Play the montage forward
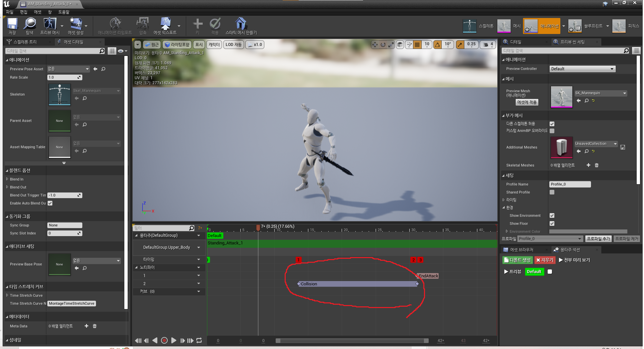 click(x=174, y=340)
